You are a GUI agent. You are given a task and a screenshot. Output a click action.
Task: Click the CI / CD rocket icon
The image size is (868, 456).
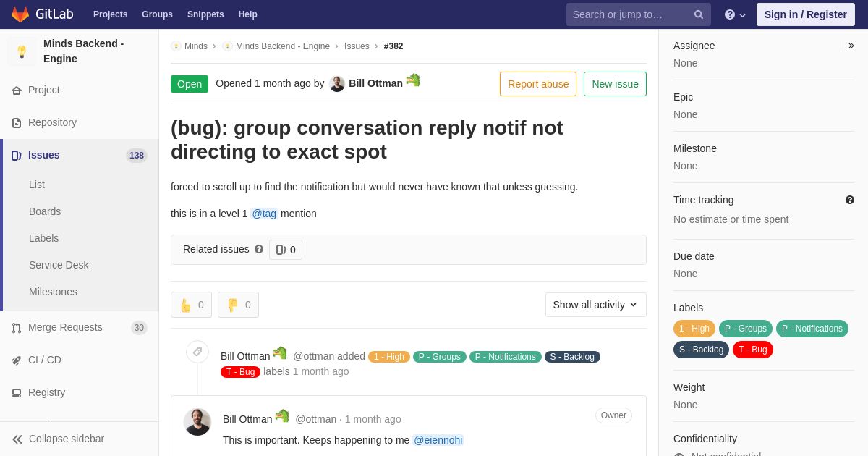[x=17, y=360]
